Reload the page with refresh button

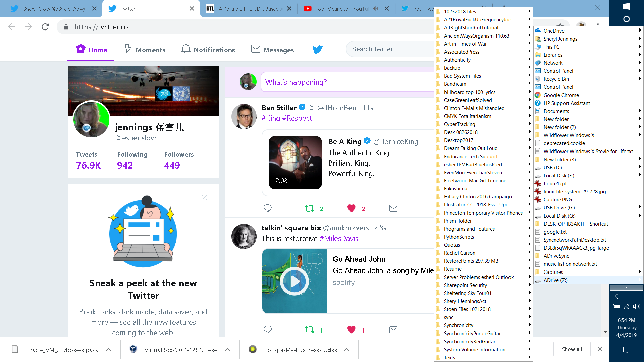[45, 27]
